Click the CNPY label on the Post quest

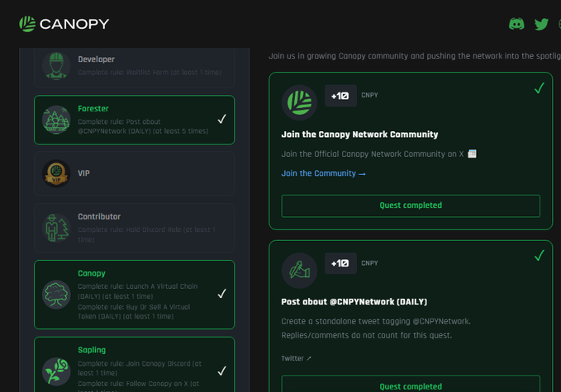pos(369,263)
